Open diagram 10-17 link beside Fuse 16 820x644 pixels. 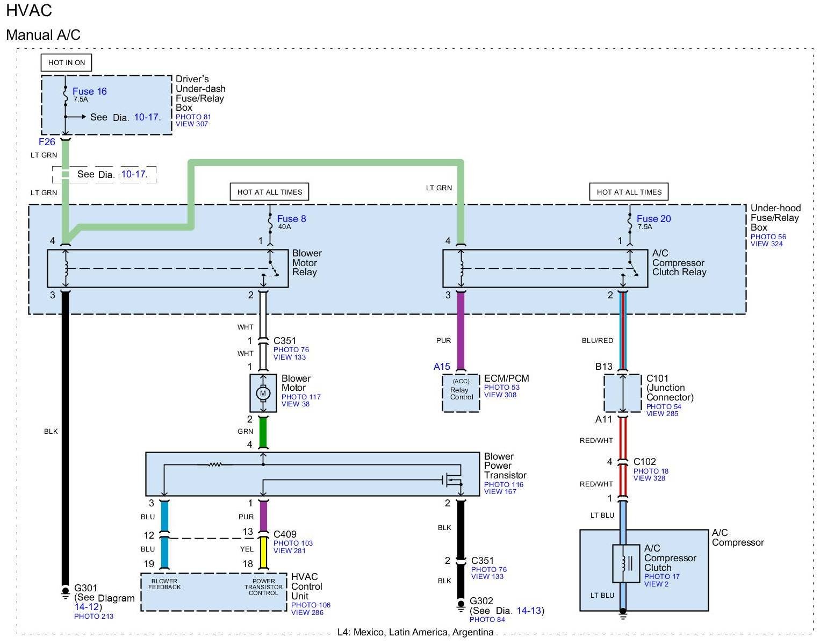pyautogui.click(x=147, y=117)
